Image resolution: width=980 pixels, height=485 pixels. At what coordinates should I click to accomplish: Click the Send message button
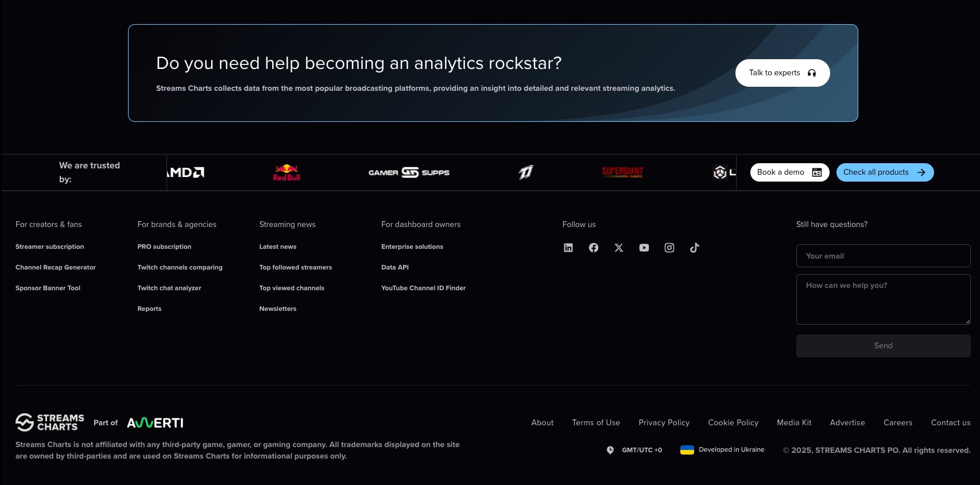click(883, 346)
